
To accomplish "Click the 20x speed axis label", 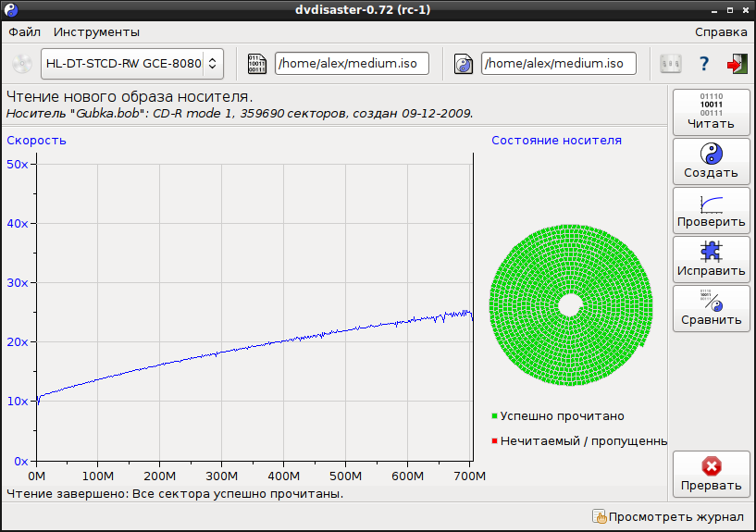I will pyautogui.click(x=18, y=342).
